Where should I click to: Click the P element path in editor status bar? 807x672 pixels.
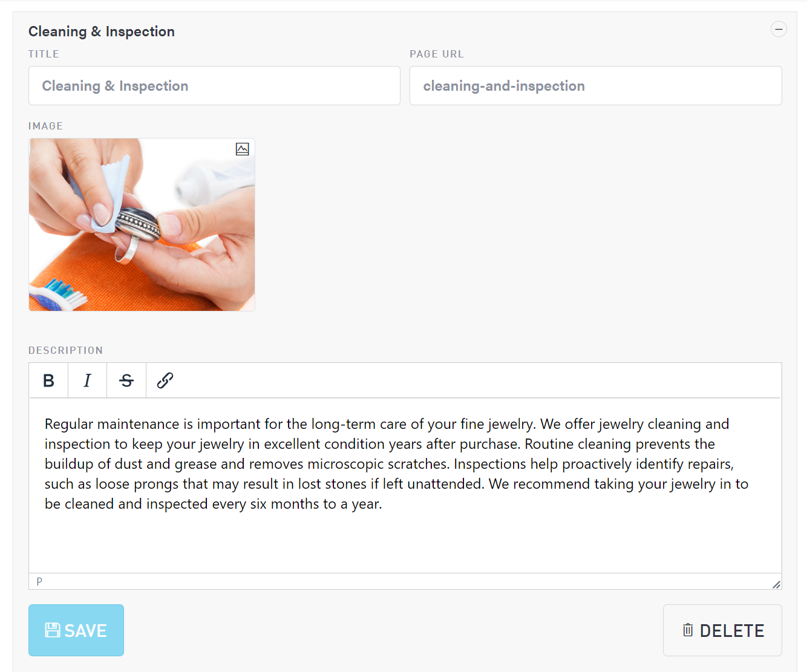tap(39, 581)
